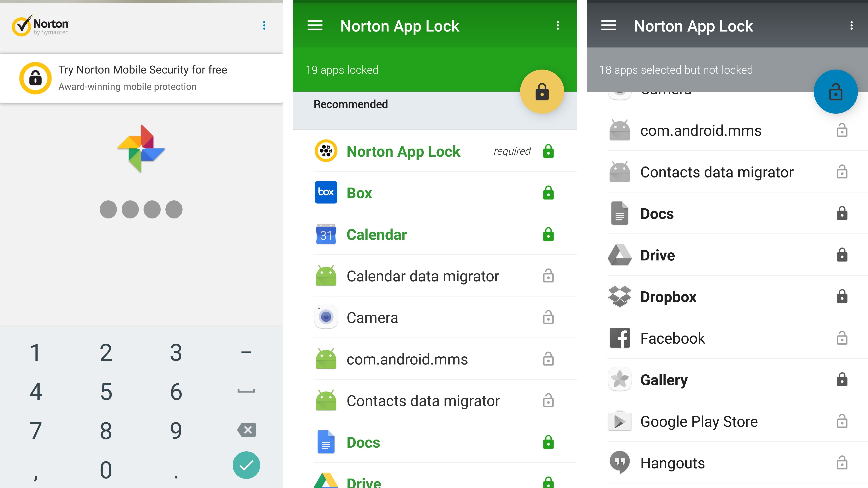This screenshot has width=868, height=488.
Task: Open overflow menu on Norton passcode screen
Action: click(264, 26)
